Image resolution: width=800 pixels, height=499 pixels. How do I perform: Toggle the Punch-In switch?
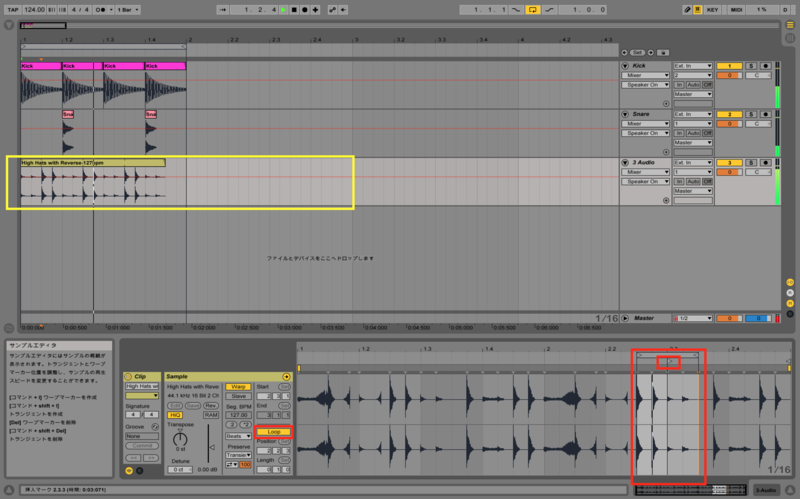(x=516, y=10)
